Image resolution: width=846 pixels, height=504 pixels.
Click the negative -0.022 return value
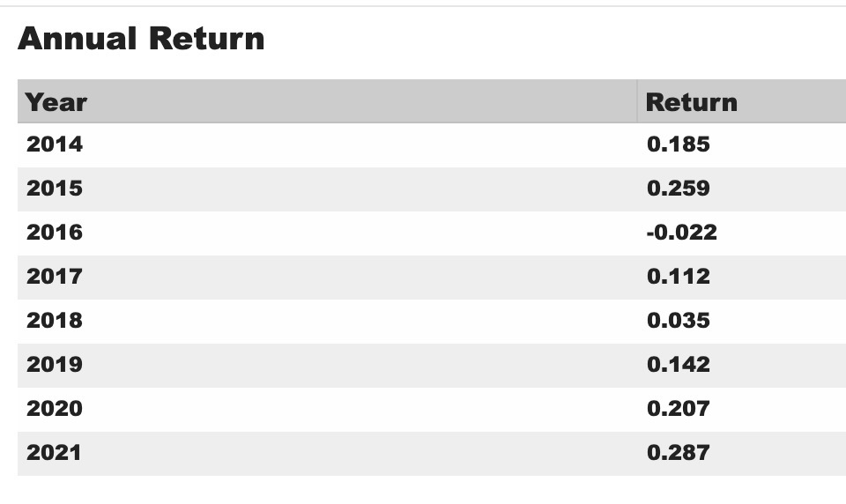pos(681,233)
